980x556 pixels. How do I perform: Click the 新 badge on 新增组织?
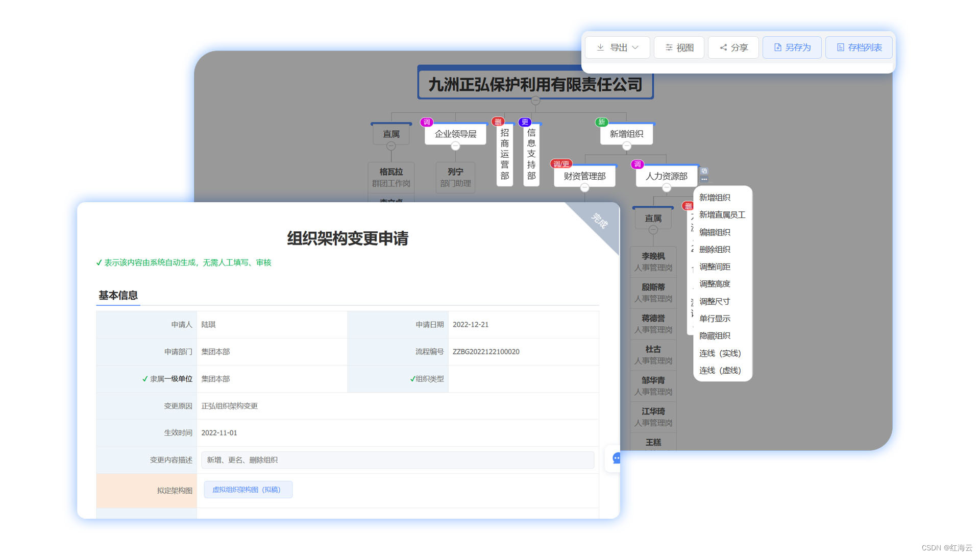(x=601, y=122)
